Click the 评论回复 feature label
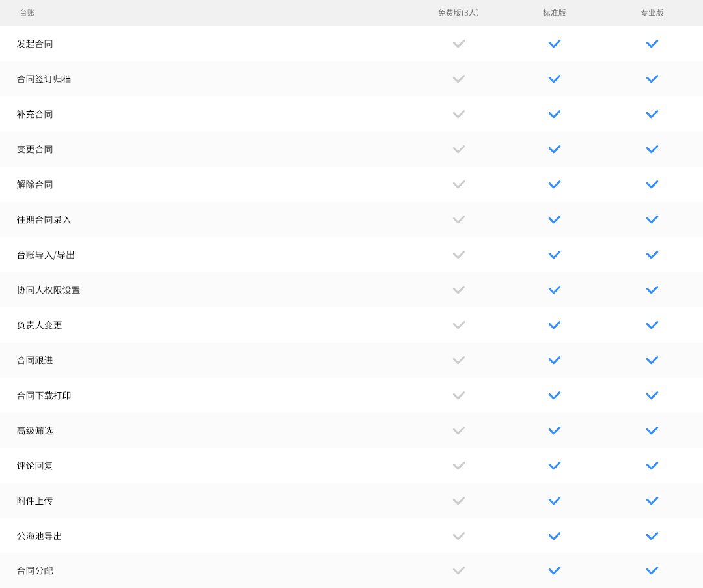The height and width of the screenshot is (588, 703). pos(35,466)
